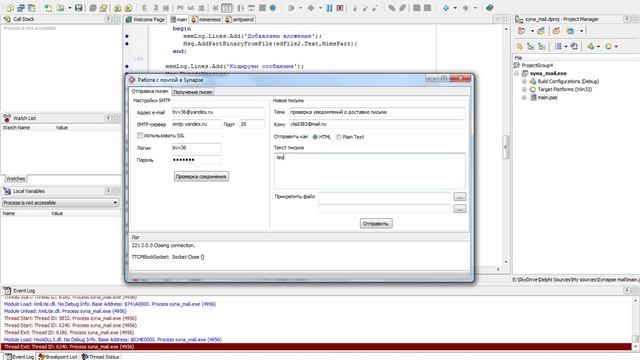Viewport: 640px width, 360px height.
Task: Select the HTML send-as radio button
Action: click(315, 137)
